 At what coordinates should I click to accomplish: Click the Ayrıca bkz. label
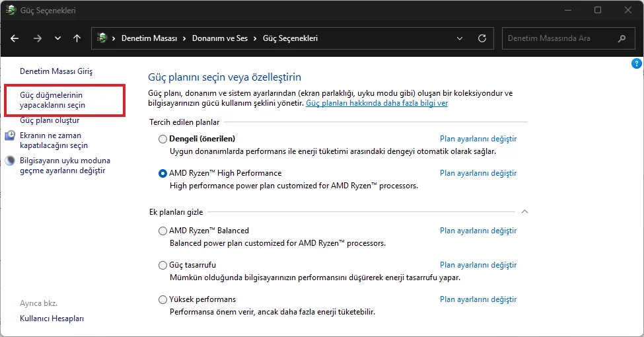point(38,303)
